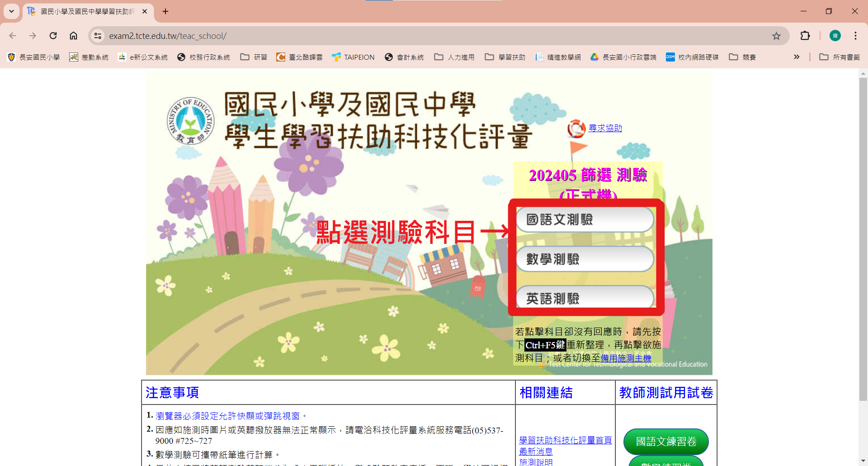Click the home page icon

pyautogui.click(x=73, y=36)
